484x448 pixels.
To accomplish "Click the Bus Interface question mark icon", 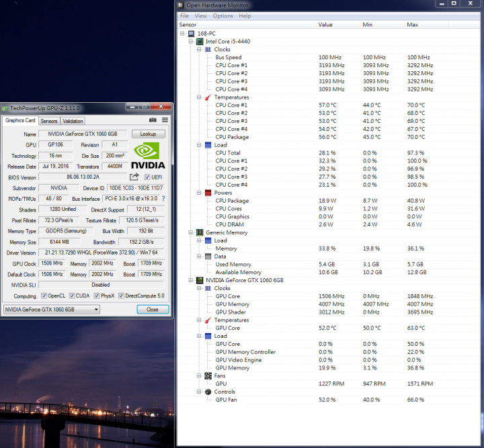I will point(163,199).
